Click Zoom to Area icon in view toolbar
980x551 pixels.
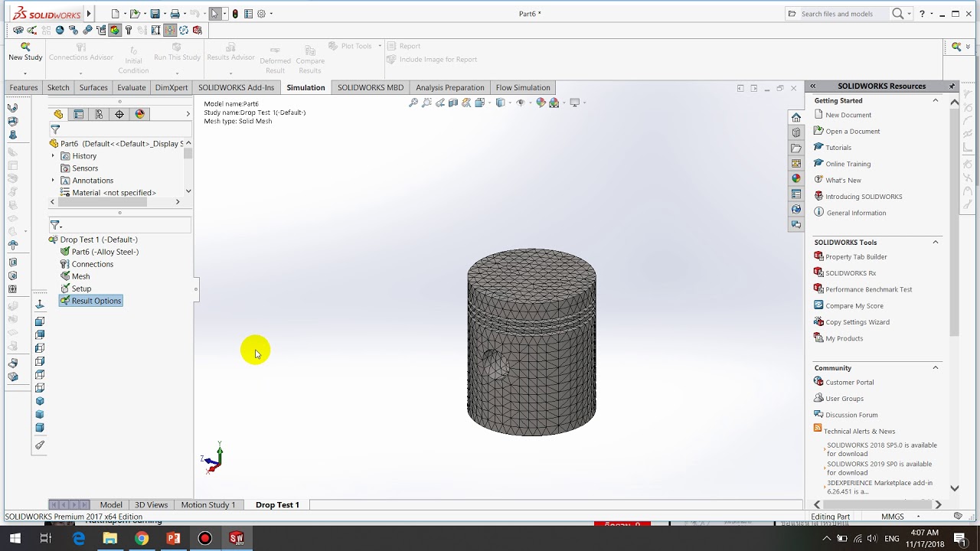tap(426, 103)
